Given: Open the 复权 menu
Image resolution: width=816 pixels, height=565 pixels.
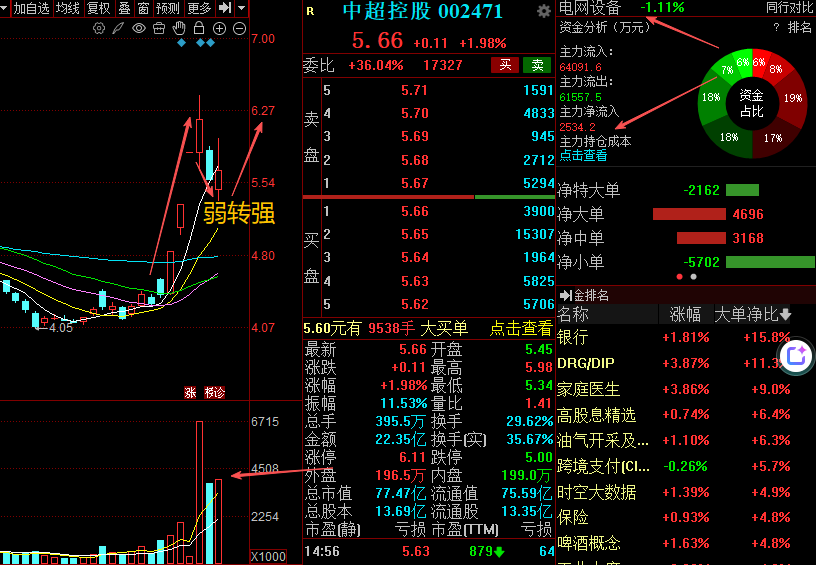Looking at the screenshot, I should (99, 8).
